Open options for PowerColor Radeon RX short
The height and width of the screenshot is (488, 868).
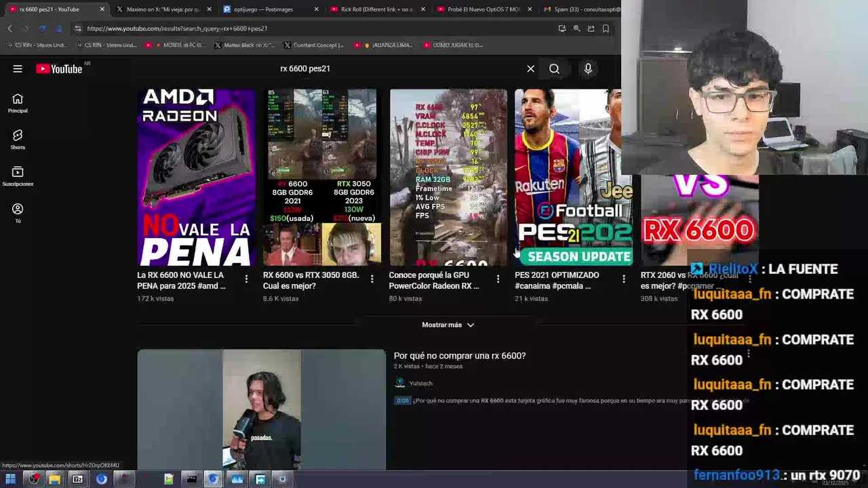(498, 279)
